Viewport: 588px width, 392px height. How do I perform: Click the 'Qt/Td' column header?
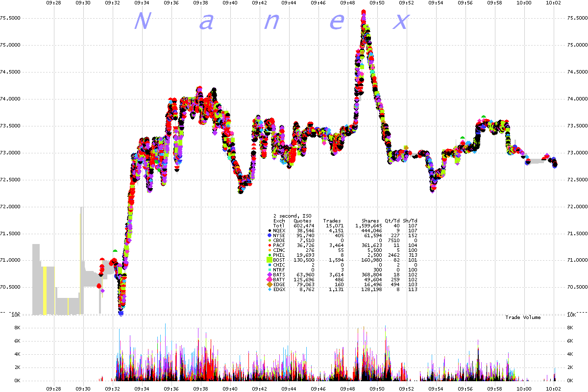point(392,221)
